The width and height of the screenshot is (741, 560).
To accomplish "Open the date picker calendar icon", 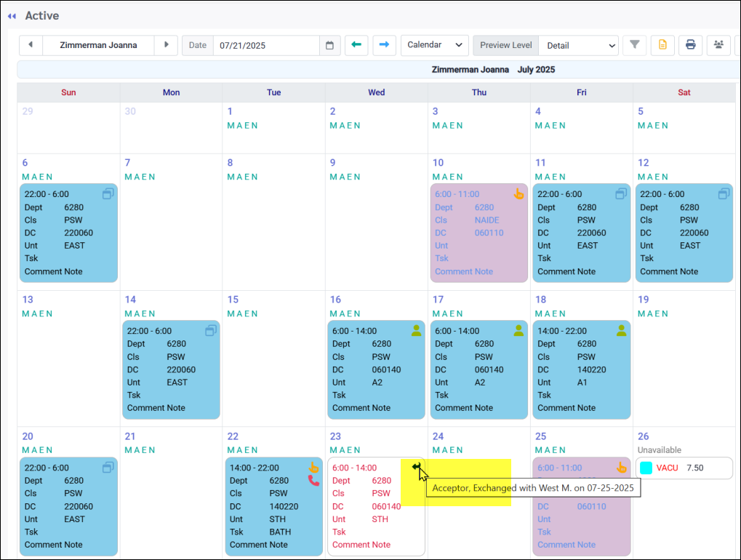I will click(330, 45).
